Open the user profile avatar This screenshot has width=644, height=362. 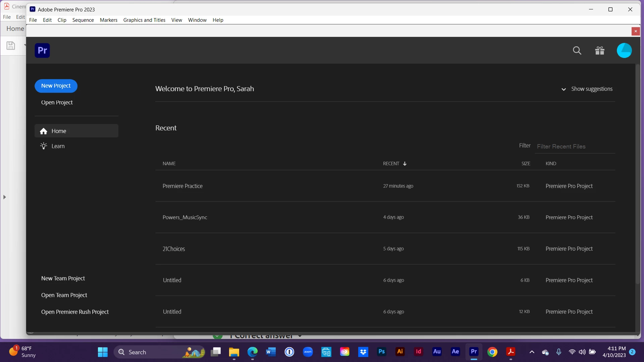click(624, 51)
